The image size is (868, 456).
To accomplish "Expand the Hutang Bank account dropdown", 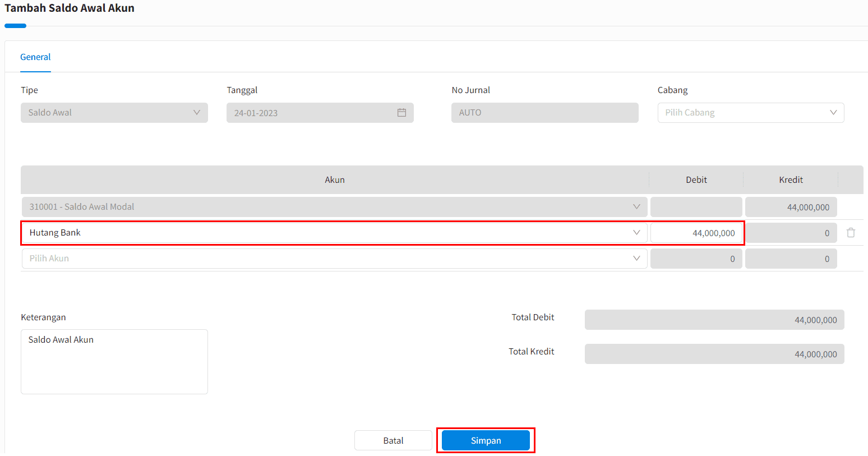I will [335, 233].
